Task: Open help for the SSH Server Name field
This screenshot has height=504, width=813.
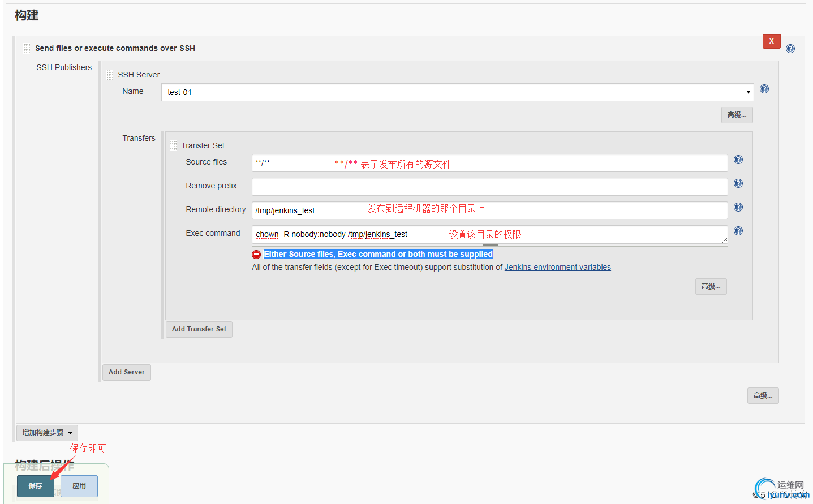Action: point(764,89)
